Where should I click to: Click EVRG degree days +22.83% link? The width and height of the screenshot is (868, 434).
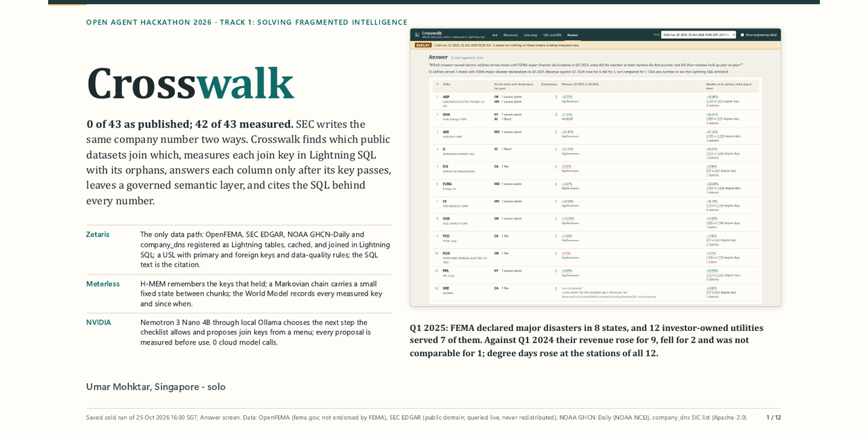712,183
